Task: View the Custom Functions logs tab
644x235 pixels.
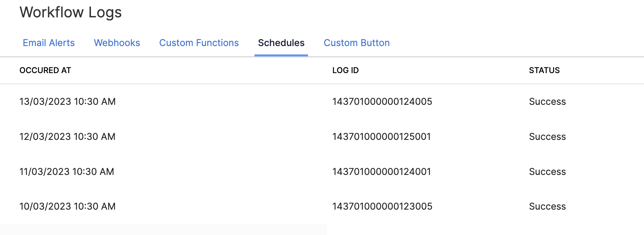Action: point(199,43)
